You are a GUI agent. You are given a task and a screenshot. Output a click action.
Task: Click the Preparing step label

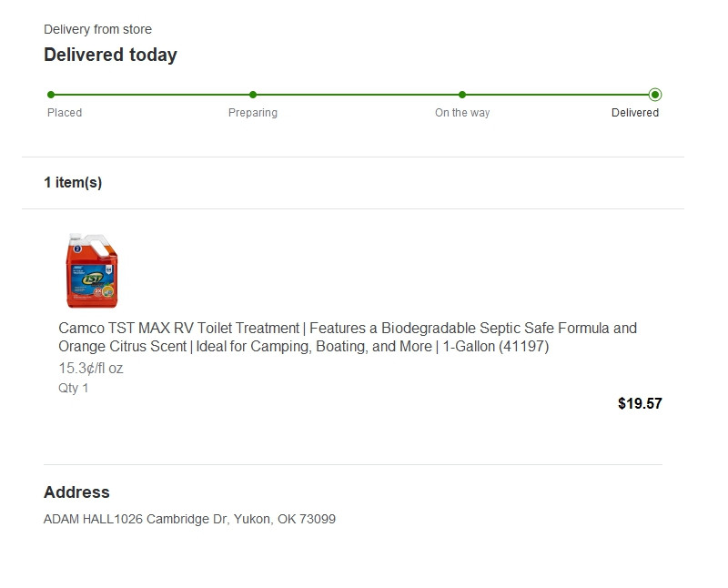click(x=253, y=113)
